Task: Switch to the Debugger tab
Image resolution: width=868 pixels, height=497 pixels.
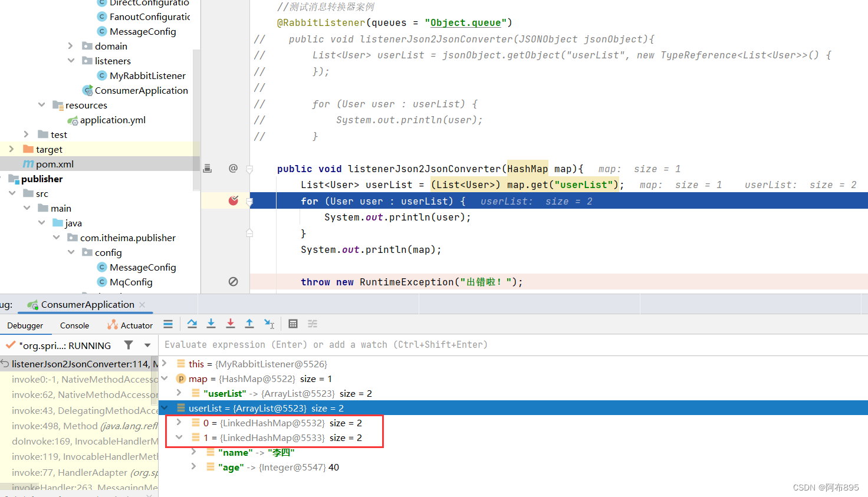Action: [25, 325]
